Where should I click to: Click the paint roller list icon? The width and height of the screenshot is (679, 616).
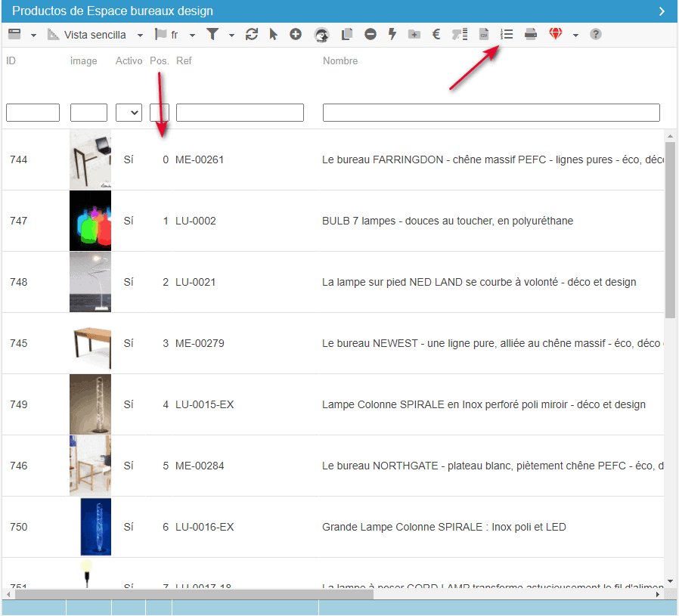(x=460, y=34)
